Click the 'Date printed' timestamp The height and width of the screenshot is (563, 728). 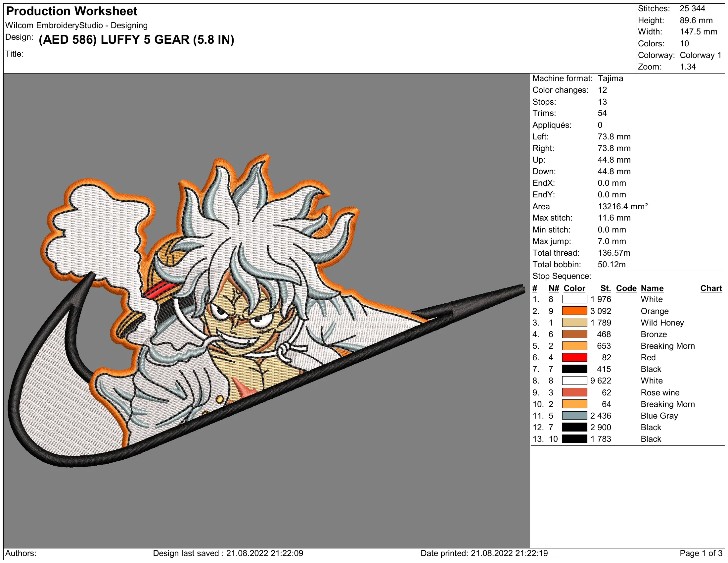(484, 553)
